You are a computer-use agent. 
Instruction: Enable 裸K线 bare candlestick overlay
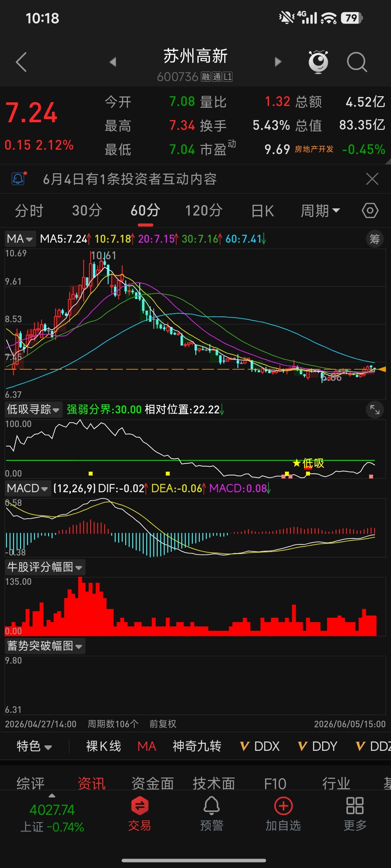[104, 746]
